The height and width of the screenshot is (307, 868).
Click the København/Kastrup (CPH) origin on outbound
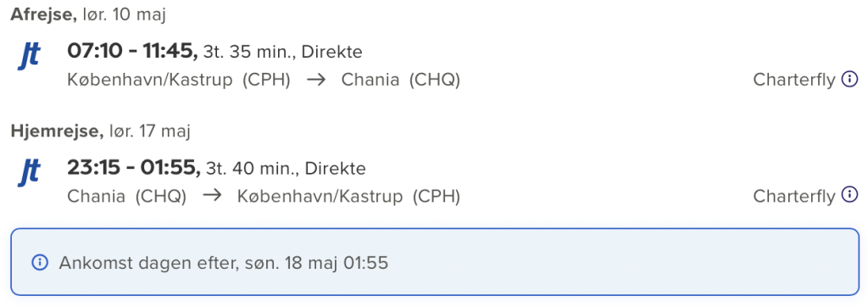click(179, 81)
